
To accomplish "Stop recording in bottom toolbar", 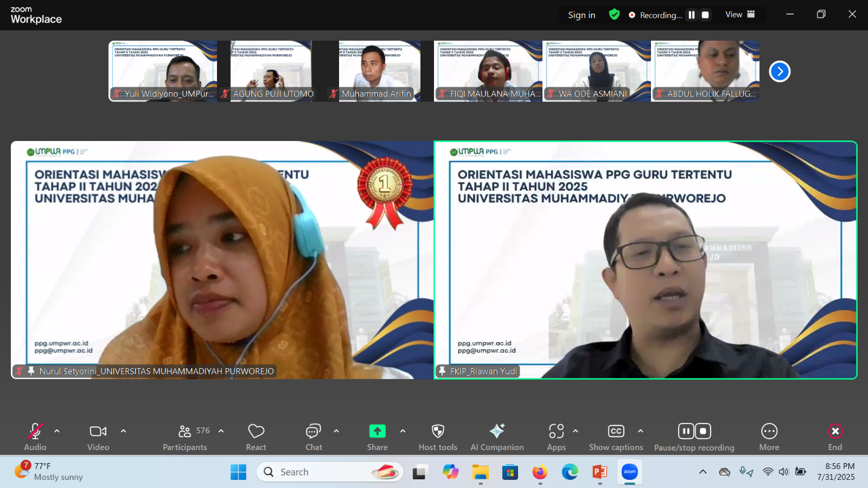I will [703, 431].
